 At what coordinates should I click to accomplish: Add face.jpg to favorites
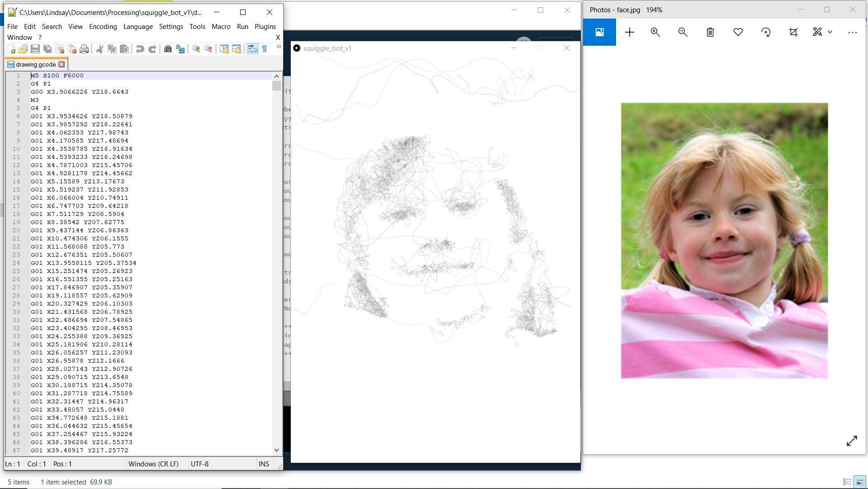tap(738, 32)
